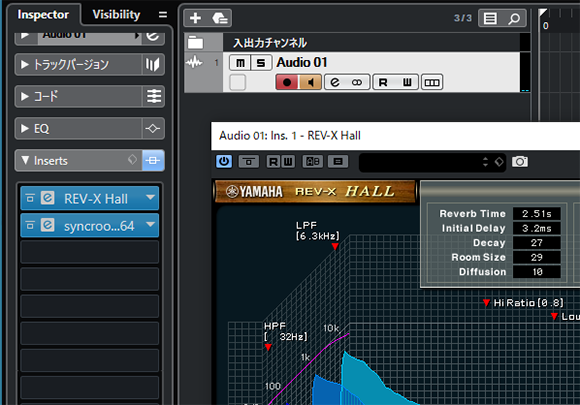Toggle record enable on Audio 01

(x=287, y=82)
